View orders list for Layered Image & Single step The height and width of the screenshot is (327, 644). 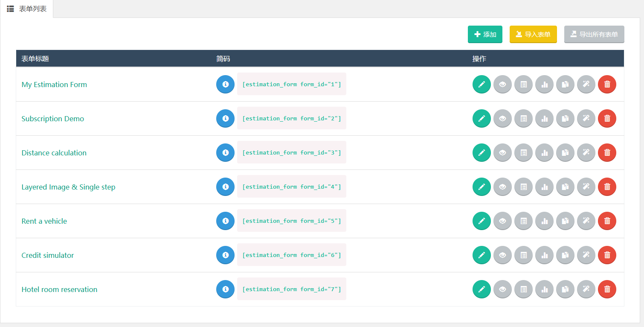524,187
